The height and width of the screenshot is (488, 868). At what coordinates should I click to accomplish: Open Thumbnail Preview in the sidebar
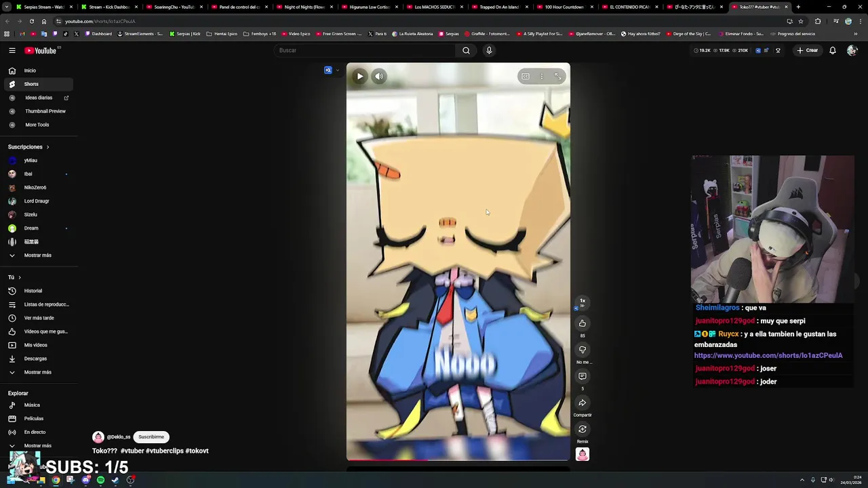pyautogui.click(x=37, y=111)
